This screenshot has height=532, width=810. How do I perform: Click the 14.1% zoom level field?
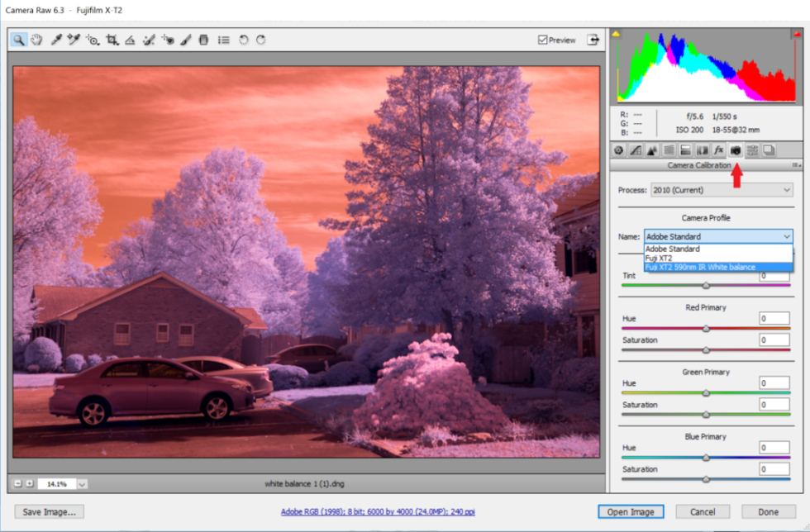pyautogui.click(x=57, y=484)
